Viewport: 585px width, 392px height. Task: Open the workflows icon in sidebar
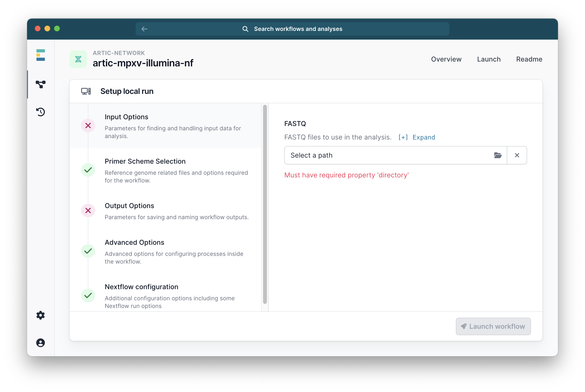(41, 84)
